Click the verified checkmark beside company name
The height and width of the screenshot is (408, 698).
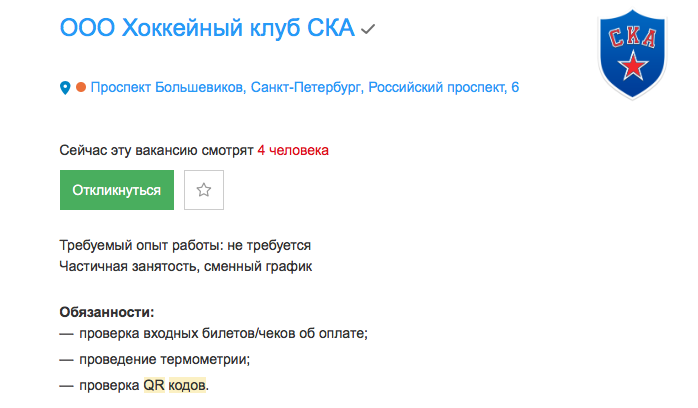click(x=368, y=30)
